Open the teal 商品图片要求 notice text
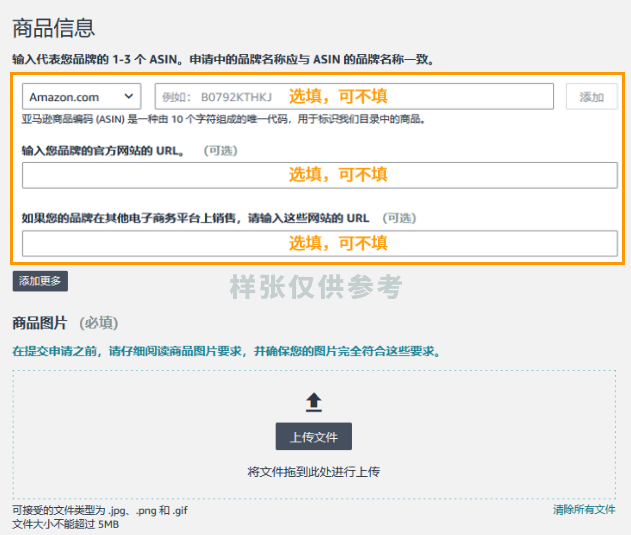 point(226,352)
